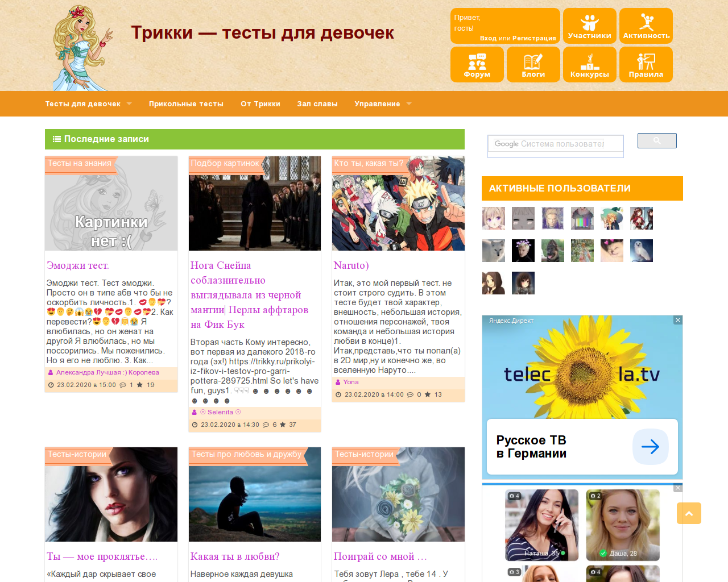Close the dating profiles ad block
The width and height of the screenshot is (728, 582).
678,488
